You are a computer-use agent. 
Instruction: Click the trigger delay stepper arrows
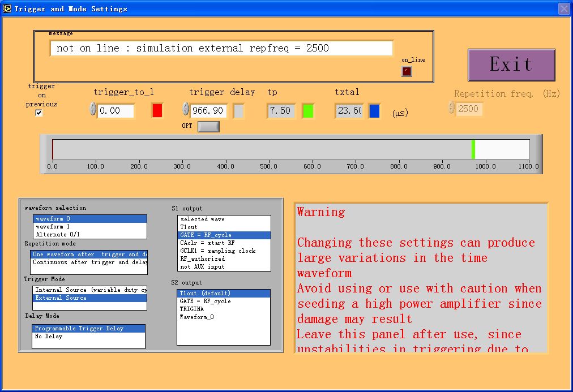(186, 109)
